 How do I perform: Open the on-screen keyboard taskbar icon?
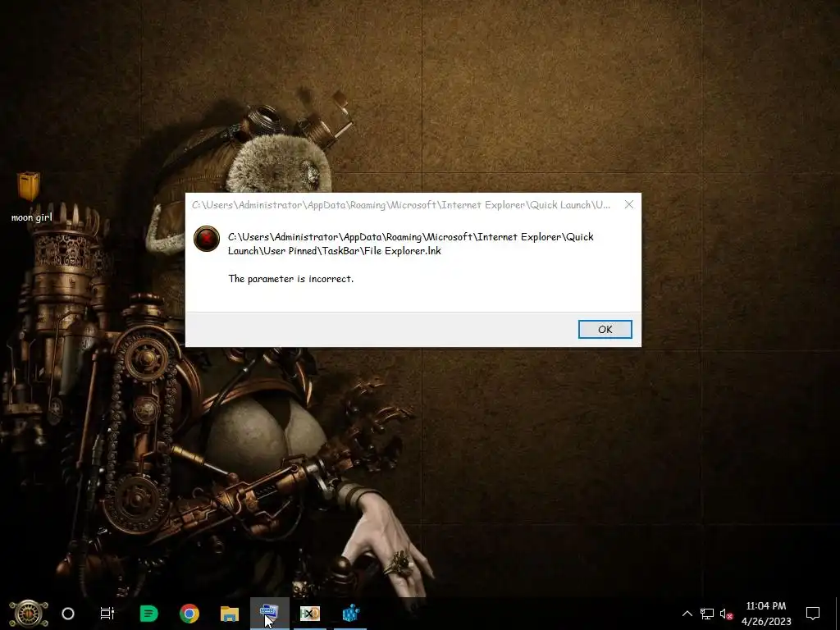pos(269,614)
